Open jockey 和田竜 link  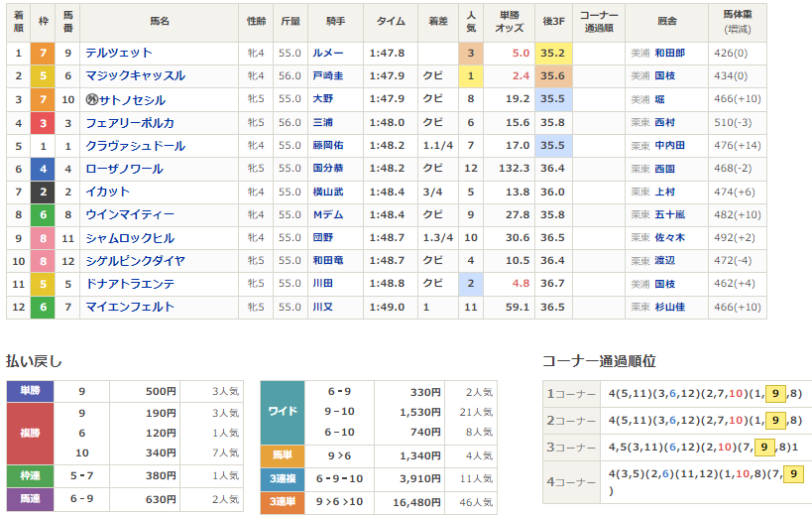pyautogui.click(x=328, y=260)
